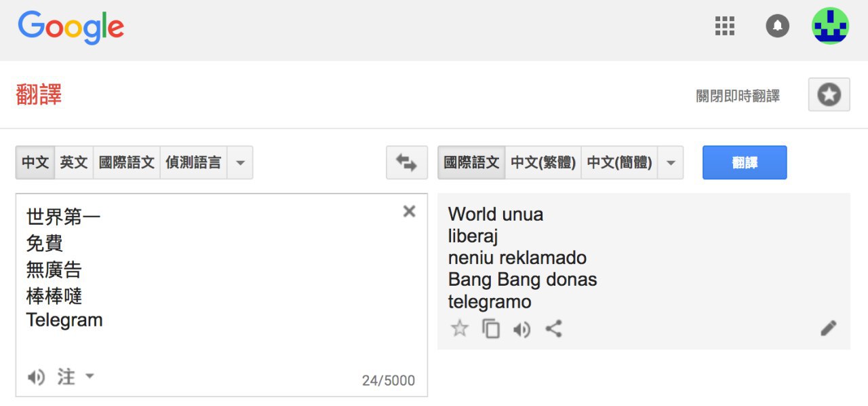
Task: Suggest an edit with the pencil icon
Action: [x=828, y=329]
